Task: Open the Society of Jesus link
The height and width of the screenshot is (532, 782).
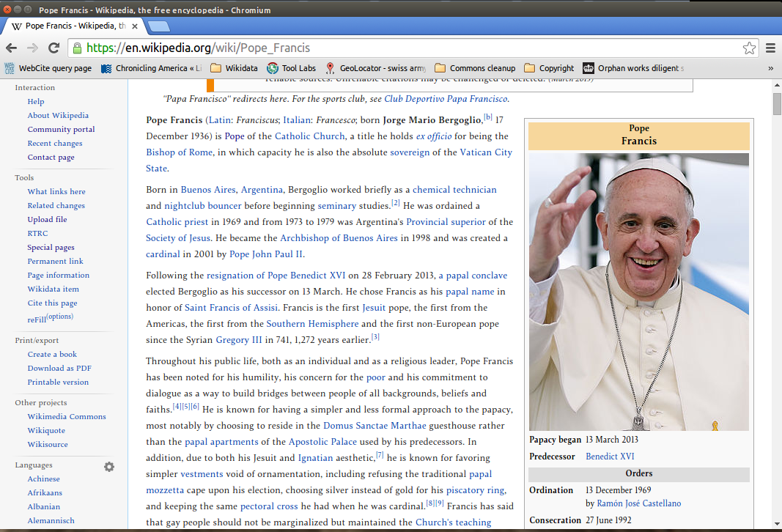Action: (x=178, y=238)
